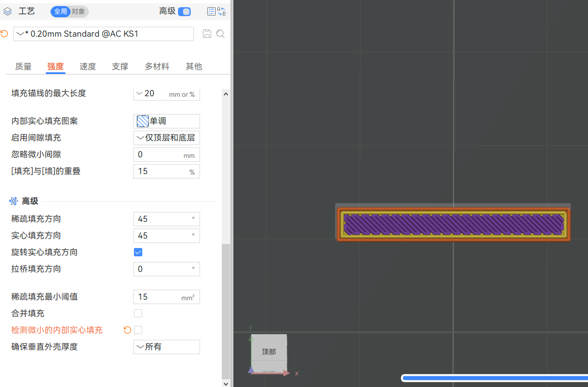Click the 旋转实心填充方向 label

[x=44, y=252]
